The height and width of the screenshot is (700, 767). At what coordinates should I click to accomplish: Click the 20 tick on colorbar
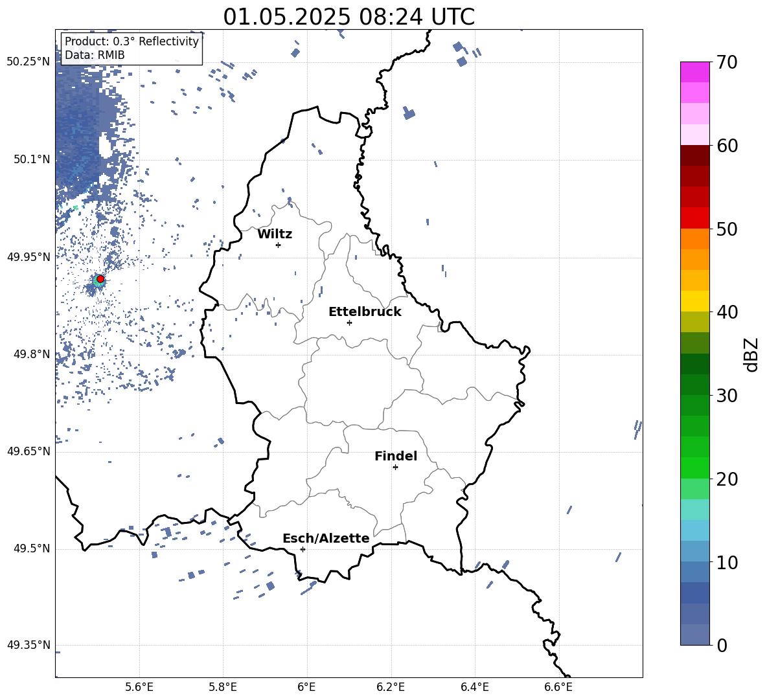[727, 479]
